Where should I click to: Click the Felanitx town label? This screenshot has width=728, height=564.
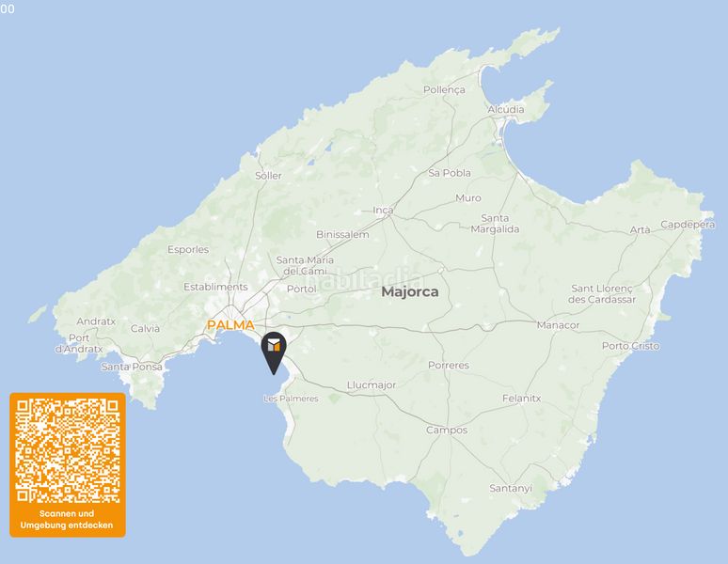[522, 398]
